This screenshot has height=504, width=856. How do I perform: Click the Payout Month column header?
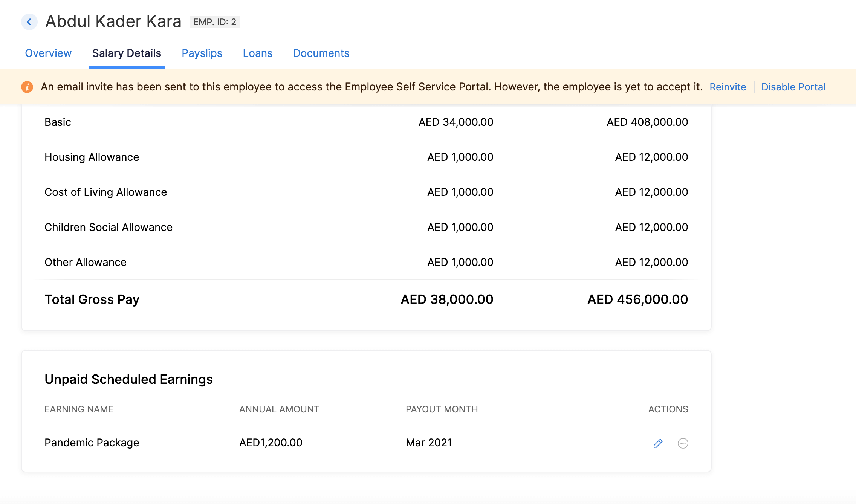[x=442, y=409]
